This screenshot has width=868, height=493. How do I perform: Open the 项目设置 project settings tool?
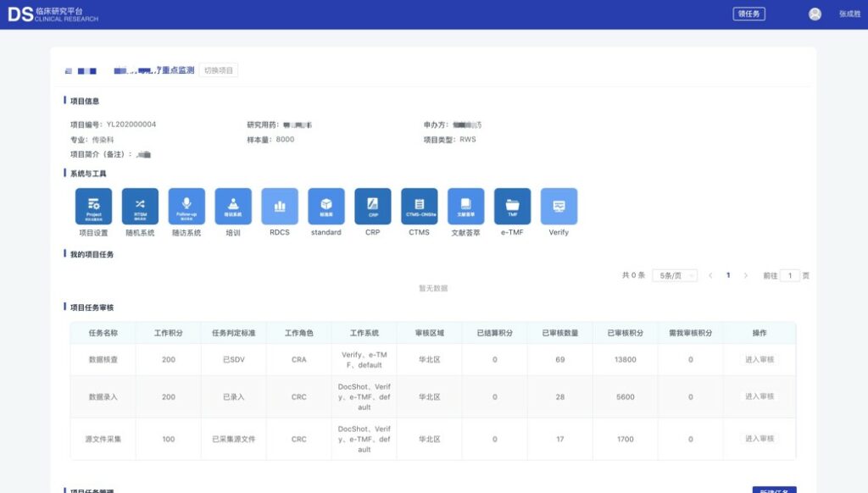[93, 207]
